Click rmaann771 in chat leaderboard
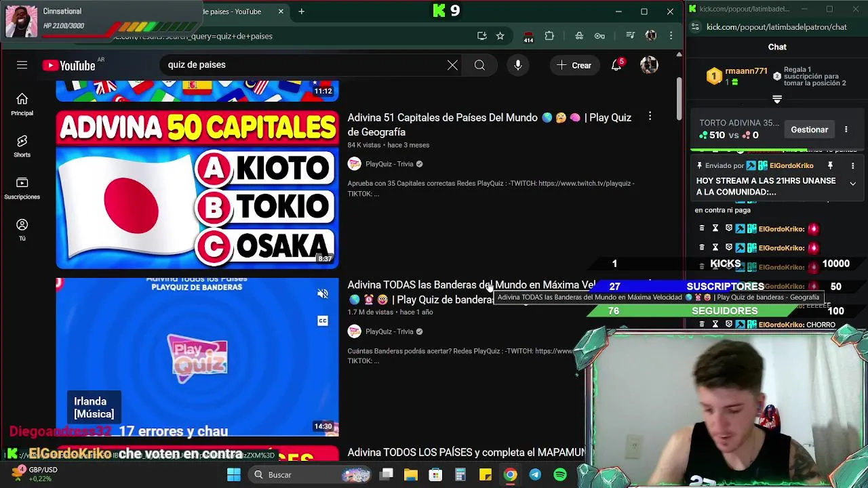 click(746, 71)
